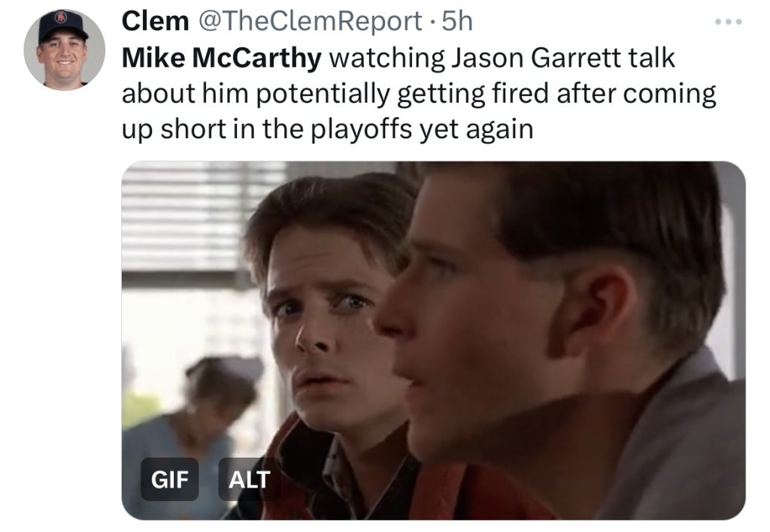The height and width of the screenshot is (532, 770).
Task: Click the words "yet again" in tweet
Action: (x=476, y=129)
